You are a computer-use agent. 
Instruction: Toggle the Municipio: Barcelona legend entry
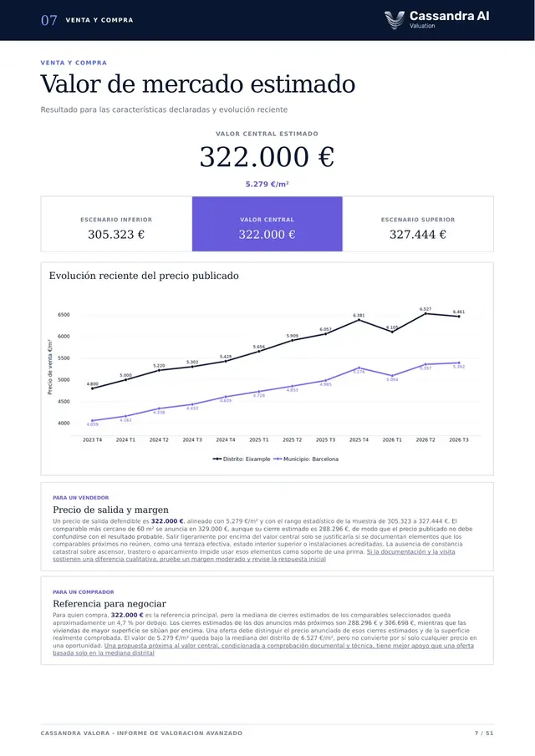(x=306, y=459)
